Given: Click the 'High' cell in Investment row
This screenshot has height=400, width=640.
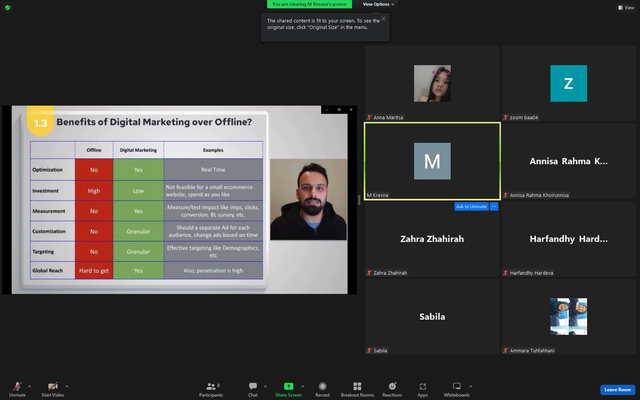Looking at the screenshot, I should (x=94, y=191).
